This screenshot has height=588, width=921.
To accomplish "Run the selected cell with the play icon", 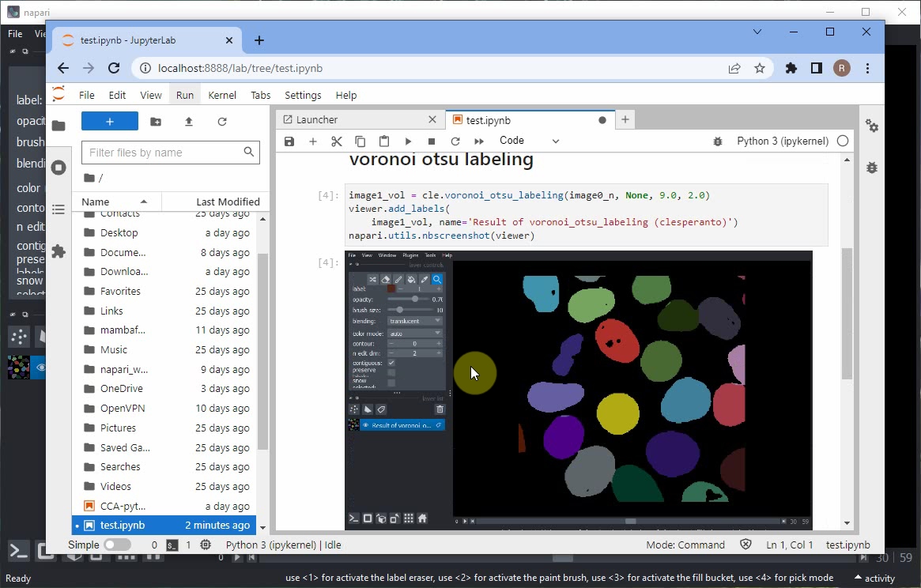I will click(x=408, y=141).
